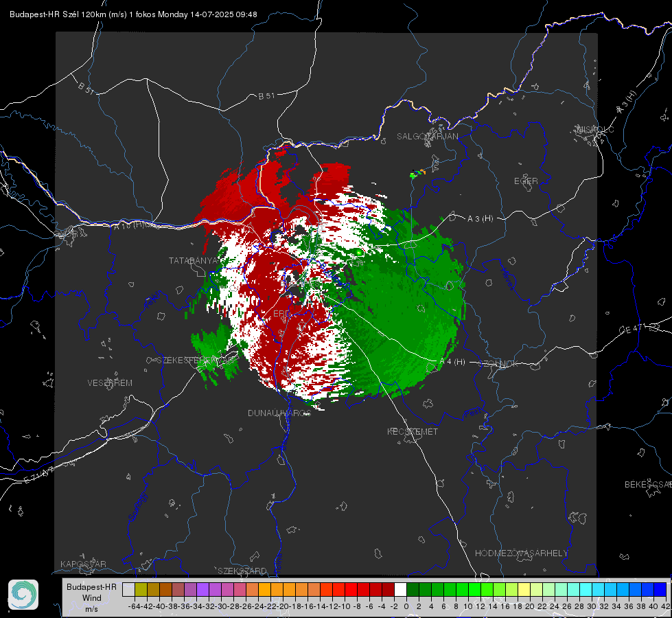The image size is (672, 618).
Task: Click the 'Budapest-HR Wind m/s' legend label
Action: coord(91,597)
